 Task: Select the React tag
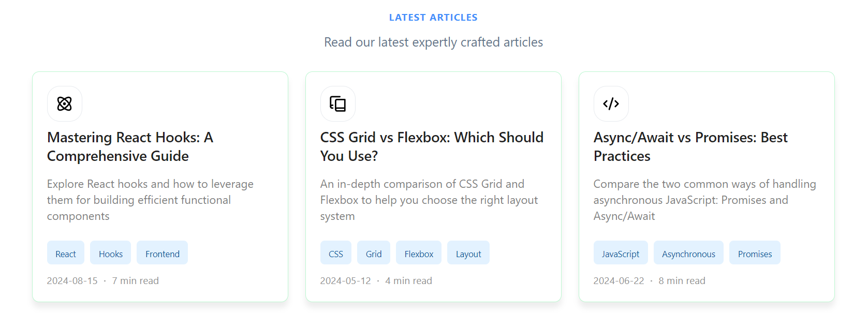click(x=65, y=253)
